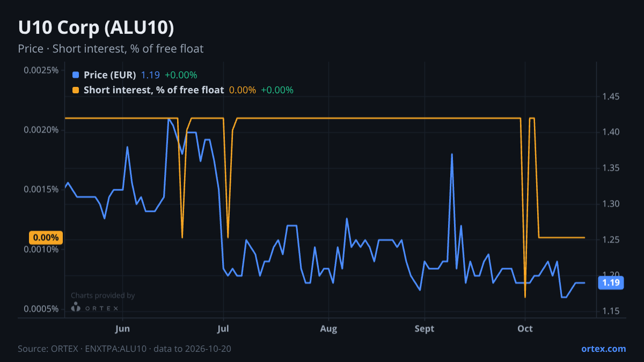Click the chart title U10 Corp (ALU10)
The width and height of the screenshot is (644, 362).
tap(96, 27)
